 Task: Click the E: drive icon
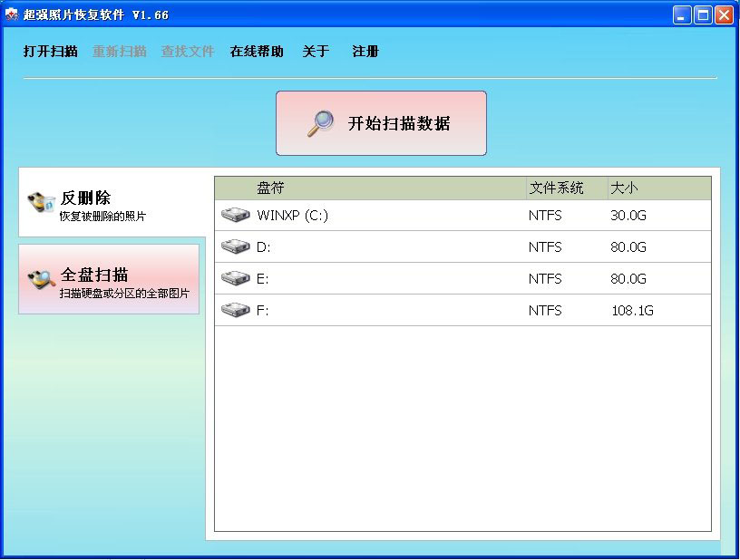[x=236, y=278]
